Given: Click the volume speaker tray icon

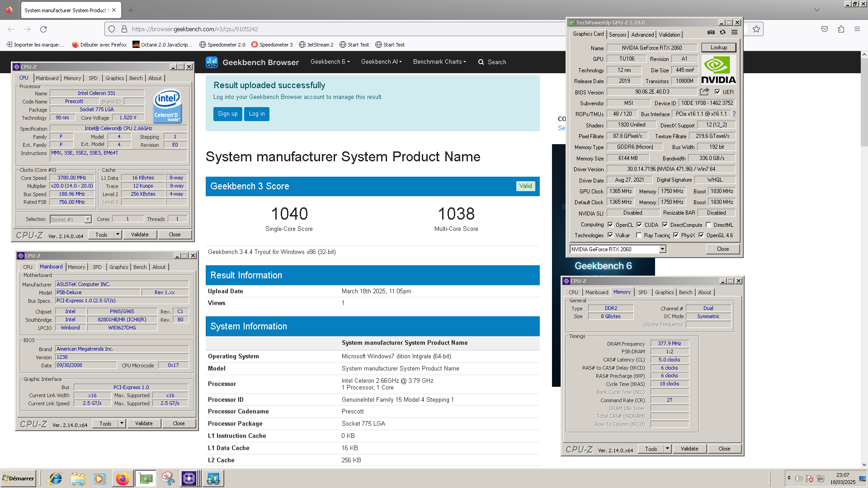Looking at the screenshot, I should click(x=799, y=479).
